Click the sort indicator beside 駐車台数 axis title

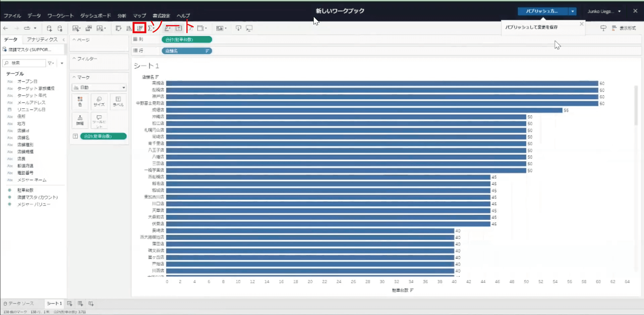pyautogui.click(x=412, y=290)
